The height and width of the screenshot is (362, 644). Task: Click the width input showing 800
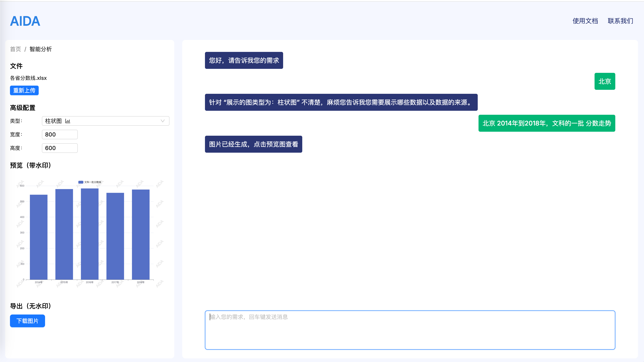(x=59, y=134)
